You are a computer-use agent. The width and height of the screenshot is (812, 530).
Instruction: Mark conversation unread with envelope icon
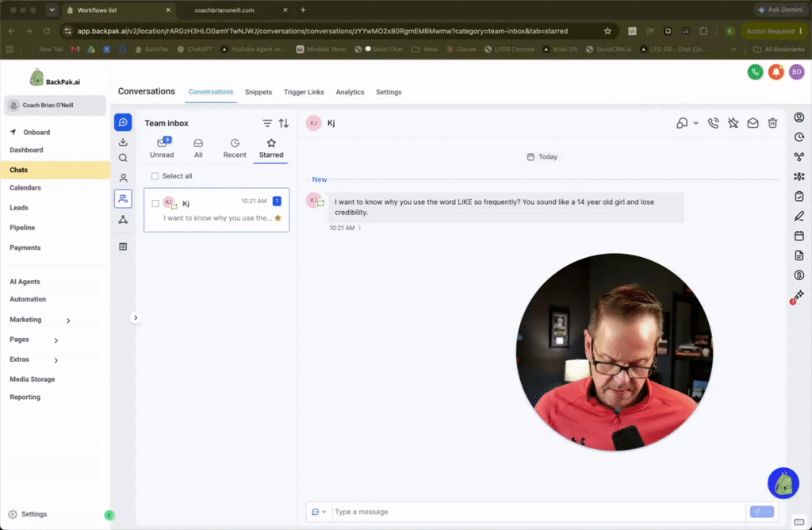point(753,123)
